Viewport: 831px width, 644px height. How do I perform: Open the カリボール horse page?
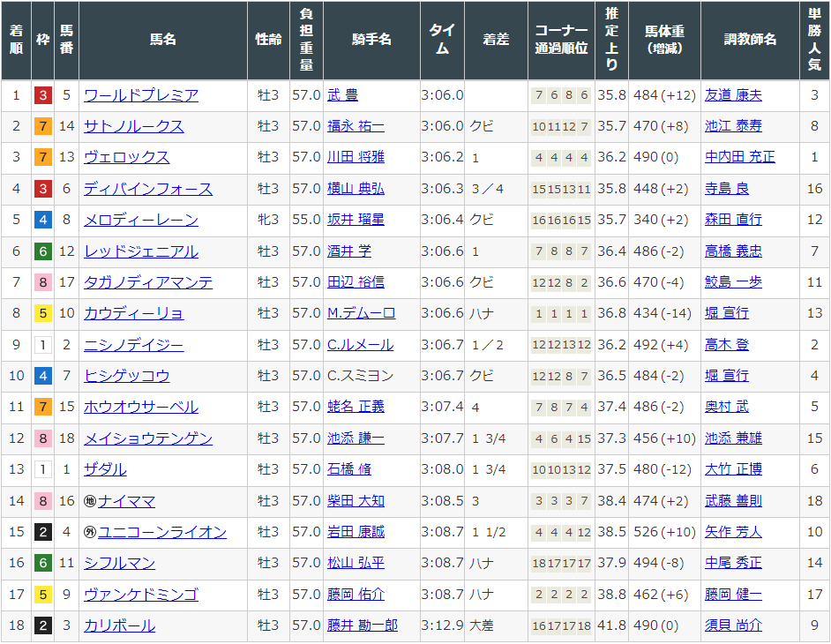click(119, 625)
